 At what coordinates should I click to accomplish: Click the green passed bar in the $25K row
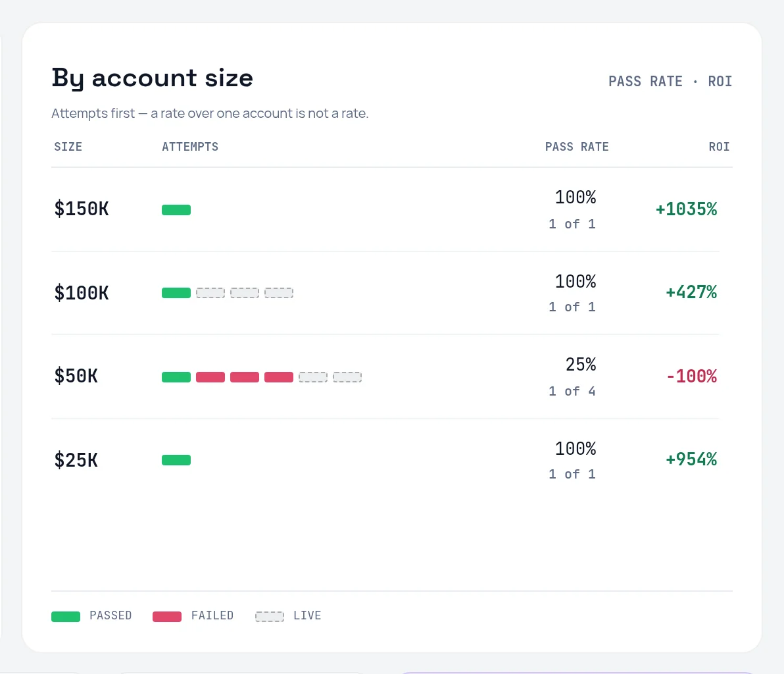click(x=176, y=460)
